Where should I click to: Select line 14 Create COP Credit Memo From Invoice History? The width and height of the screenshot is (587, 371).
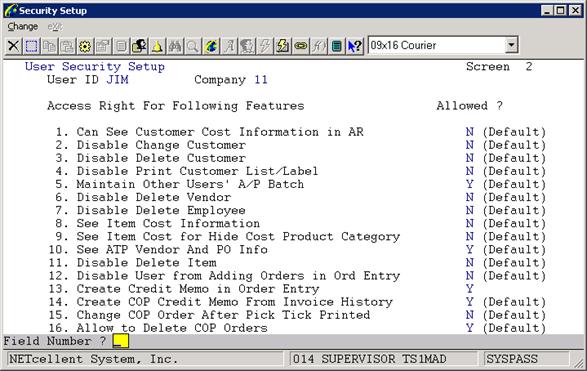point(221,302)
